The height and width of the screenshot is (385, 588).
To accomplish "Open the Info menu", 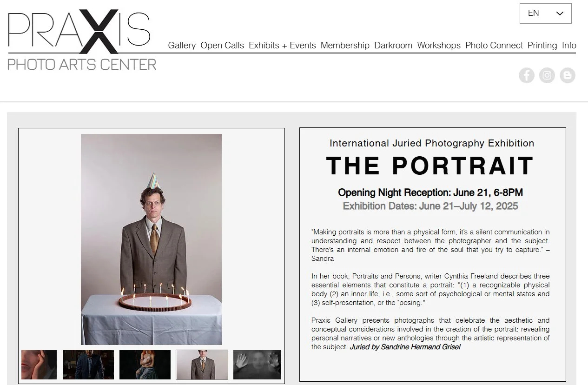I will coord(569,46).
